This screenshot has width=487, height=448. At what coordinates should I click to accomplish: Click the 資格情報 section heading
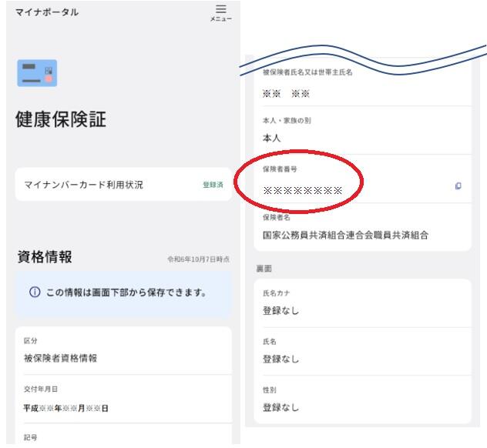45,258
